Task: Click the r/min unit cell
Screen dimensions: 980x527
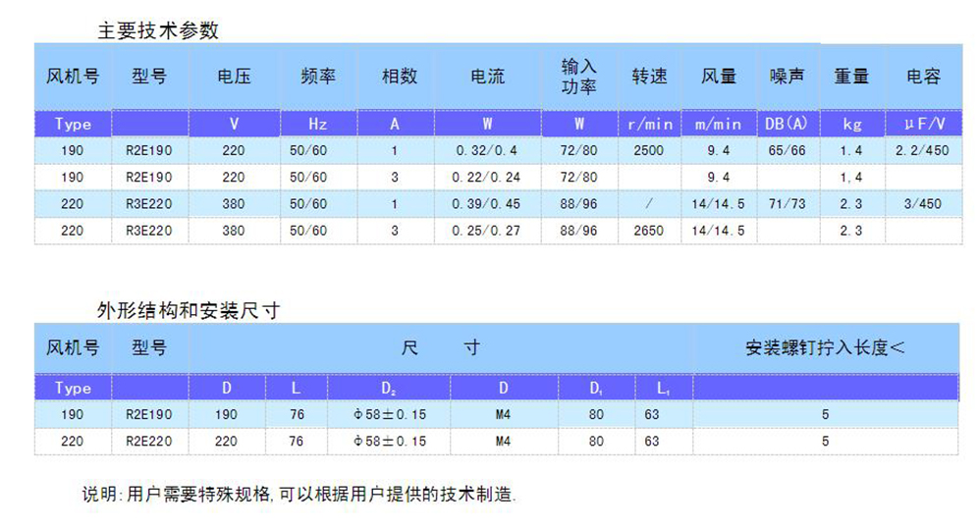Action: click(x=649, y=125)
